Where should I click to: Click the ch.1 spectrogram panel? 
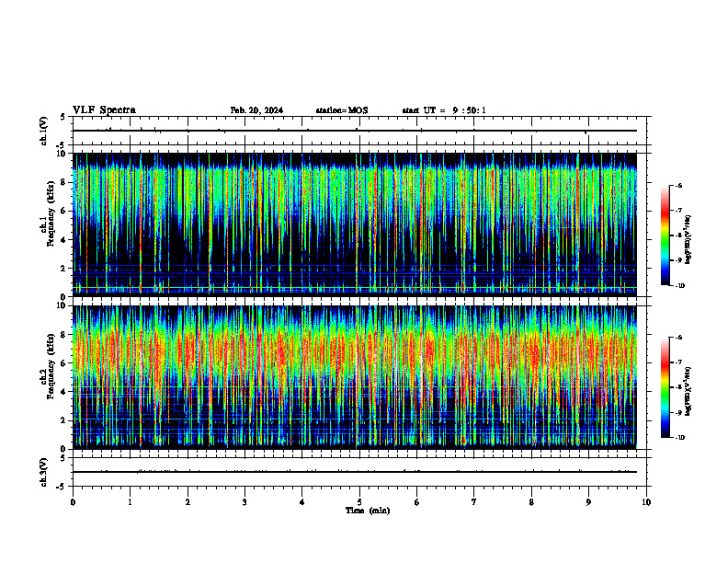(355, 224)
